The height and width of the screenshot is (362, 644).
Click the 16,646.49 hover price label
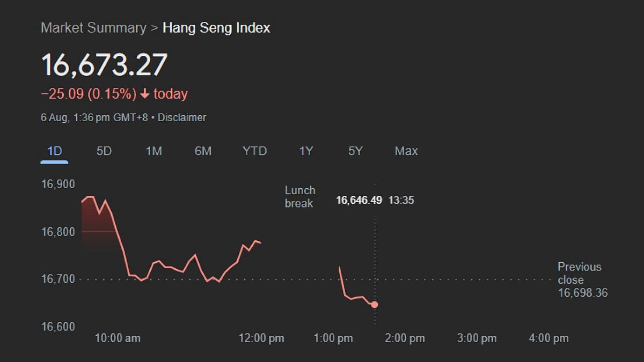(359, 200)
